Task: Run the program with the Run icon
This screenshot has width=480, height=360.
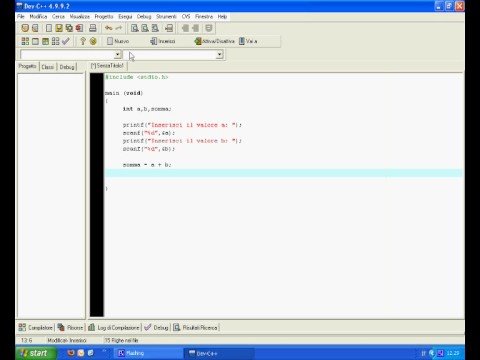Action: (x=35, y=41)
